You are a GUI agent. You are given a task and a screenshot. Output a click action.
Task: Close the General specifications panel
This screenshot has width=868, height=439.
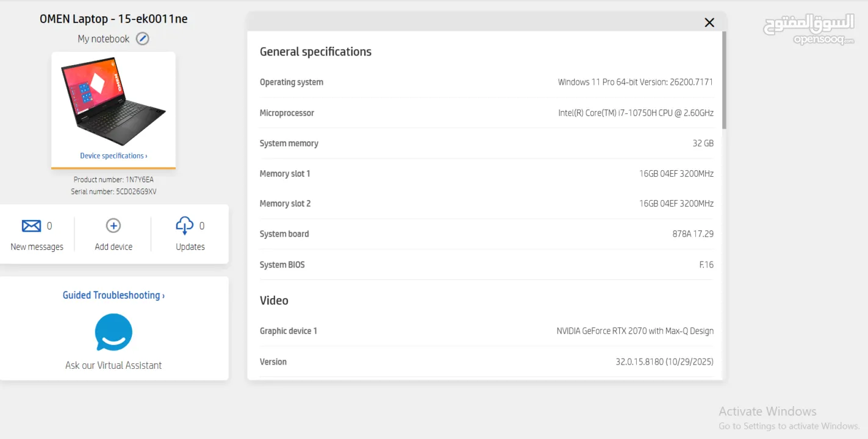pyautogui.click(x=709, y=23)
